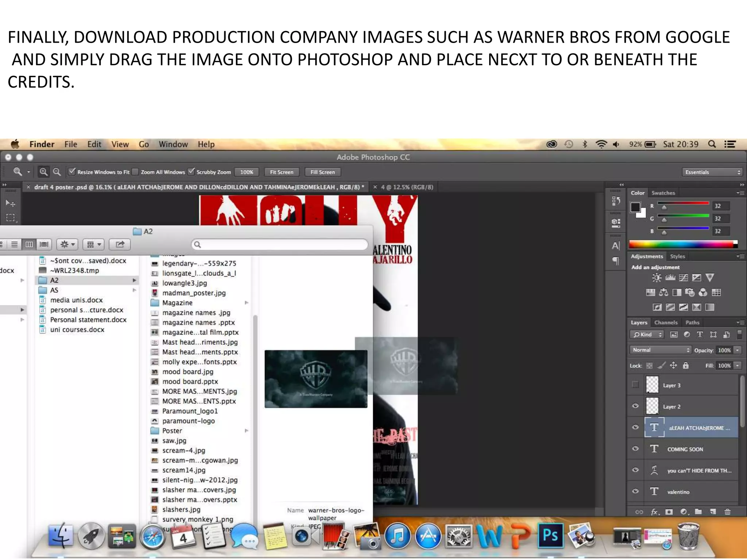Click the layer effects fx button
Viewport: 747px width, 560px height.
point(655,512)
